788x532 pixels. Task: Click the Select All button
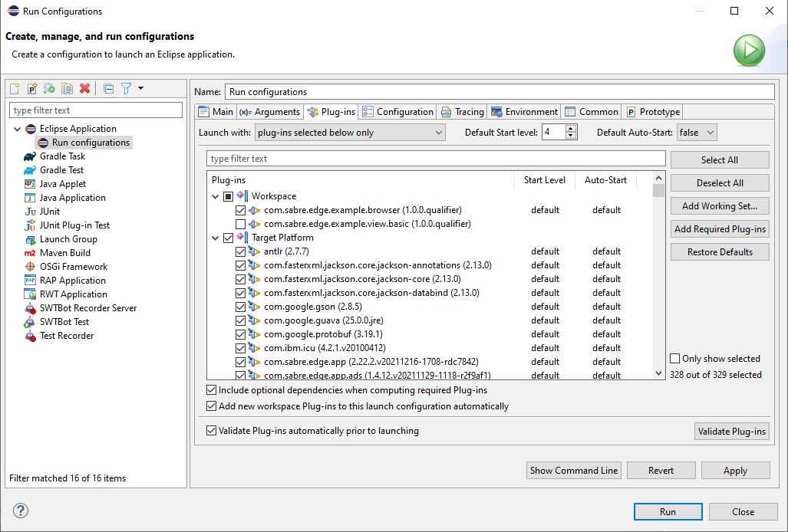(720, 160)
